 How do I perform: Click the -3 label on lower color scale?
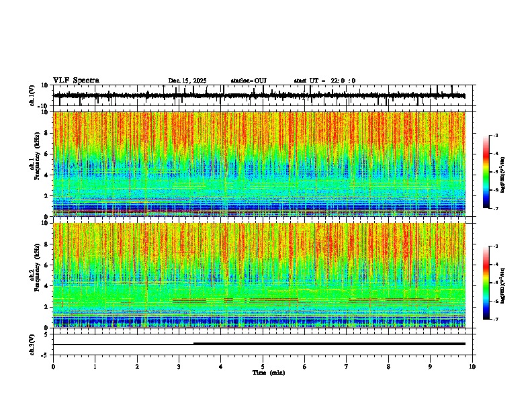495,246
